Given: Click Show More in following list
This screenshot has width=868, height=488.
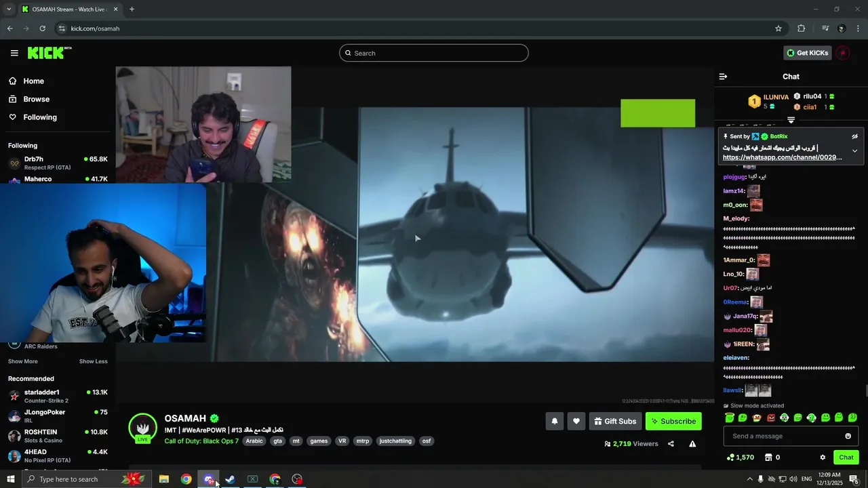Looking at the screenshot, I should (23, 361).
